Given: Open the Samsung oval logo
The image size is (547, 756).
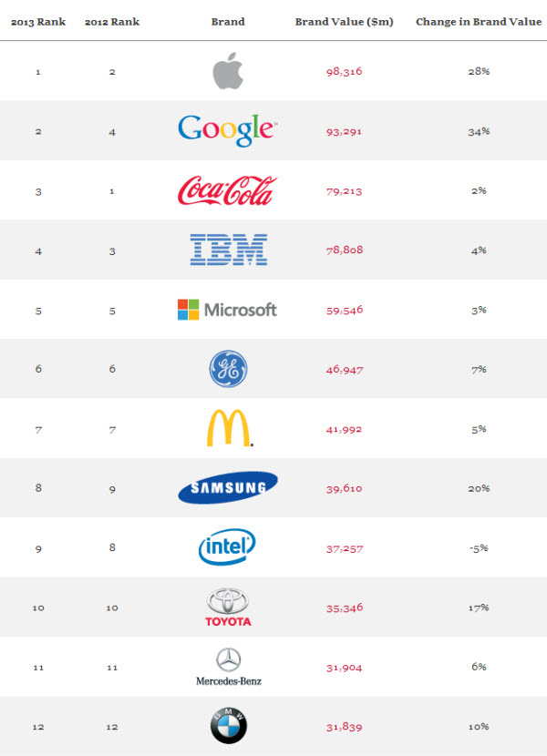Looking at the screenshot, I should click(x=228, y=487).
